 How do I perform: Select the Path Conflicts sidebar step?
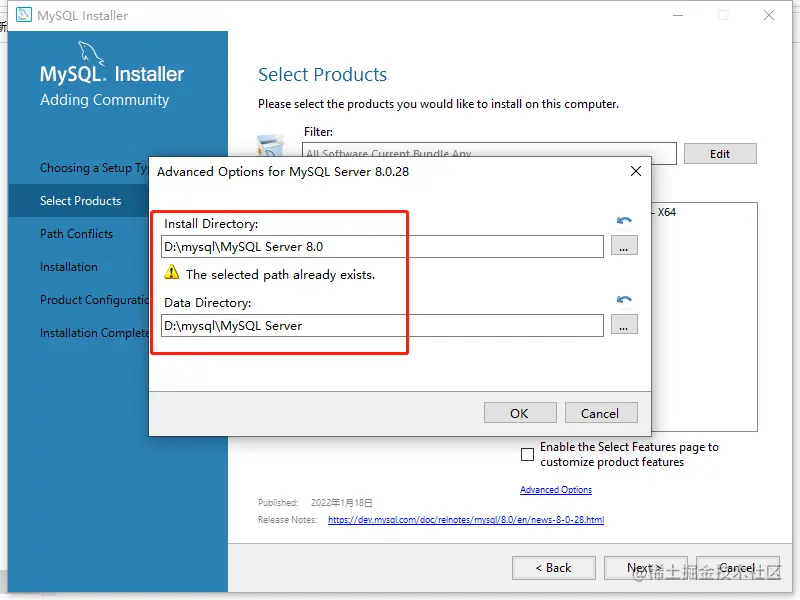pos(77,234)
